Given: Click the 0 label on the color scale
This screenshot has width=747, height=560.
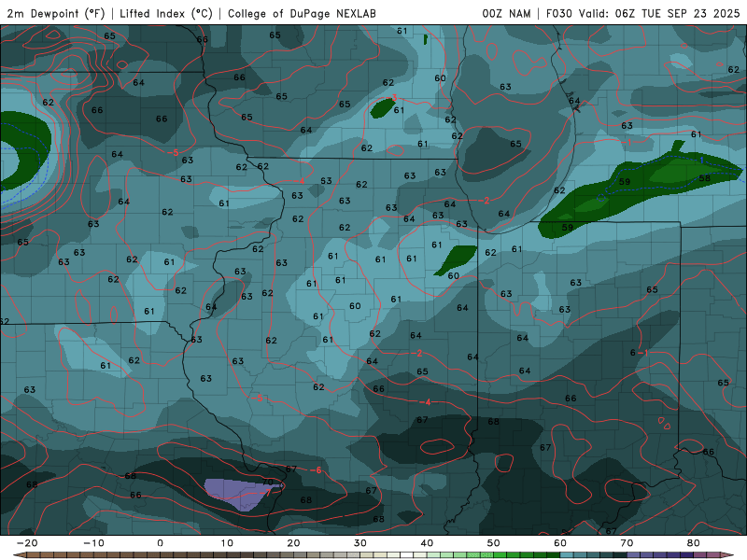Looking at the screenshot, I should pos(160,543).
